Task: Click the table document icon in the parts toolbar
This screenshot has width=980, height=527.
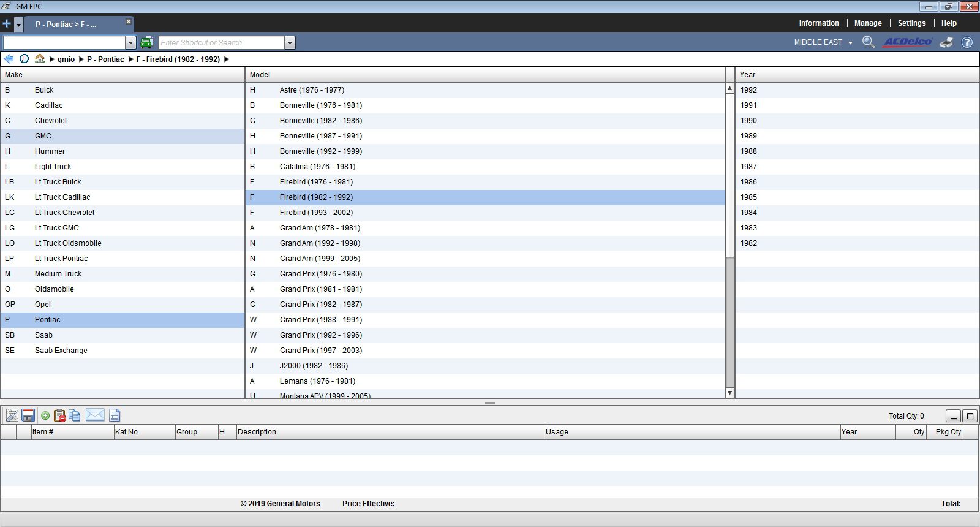Action: pos(115,415)
